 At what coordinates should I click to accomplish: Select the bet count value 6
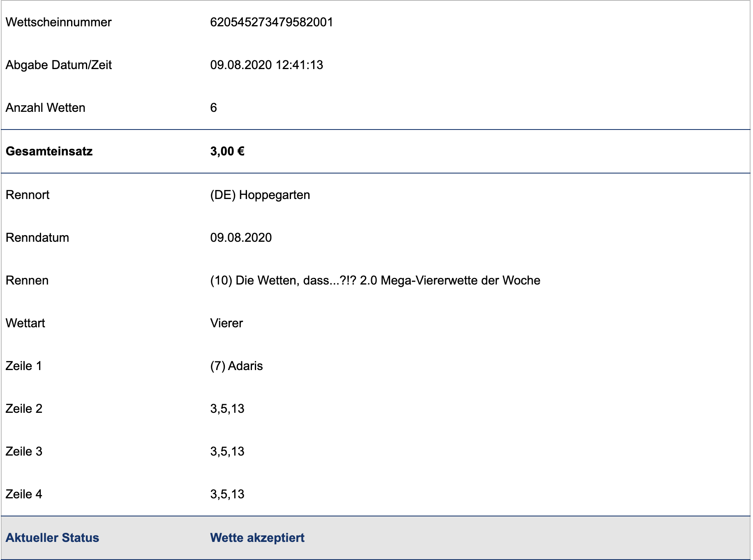pyautogui.click(x=213, y=108)
